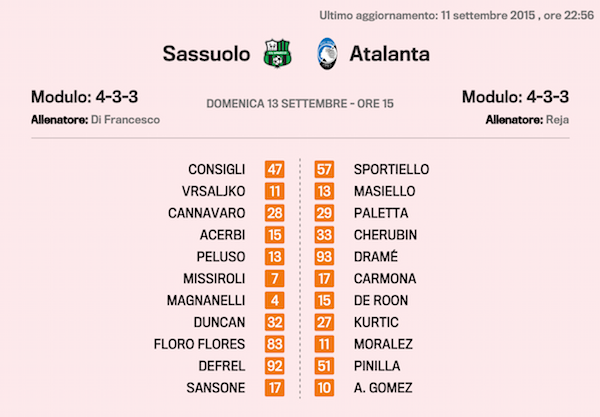The image size is (600, 417).
Task: Click Defrel's number 92 badge
Action: pyautogui.click(x=275, y=365)
